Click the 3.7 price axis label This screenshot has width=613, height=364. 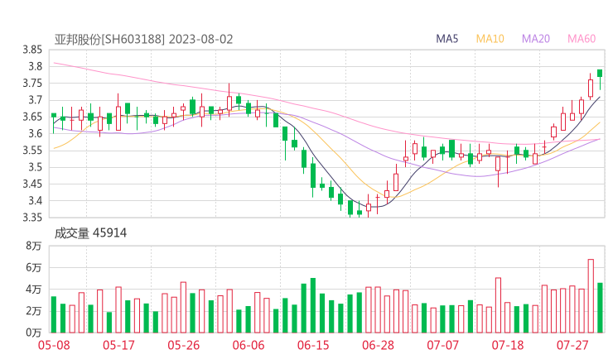tap(35, 100)
